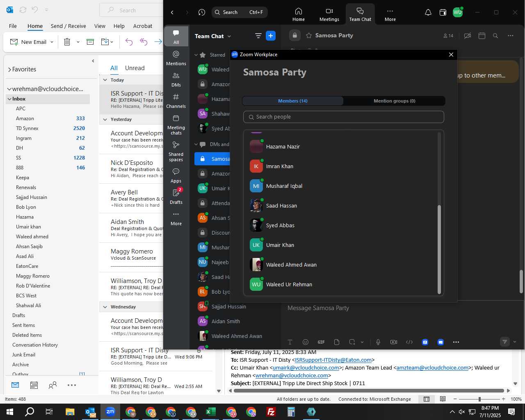
Task: Switch to Outlook People view
Action: (52, 385)
